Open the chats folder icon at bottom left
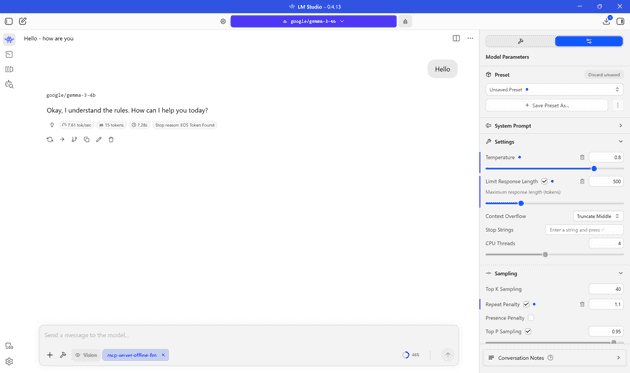The image size is (630, 373). pyautogui.click(x=9, y=346)
